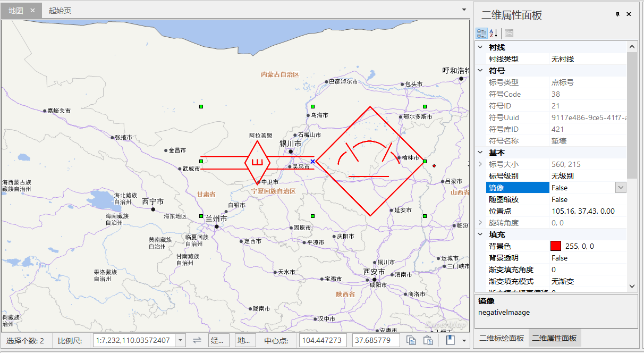The height and width of the screenshot is (353, 644).
Task: Click 银川市 on the map
Action: (x=291, y=144)
